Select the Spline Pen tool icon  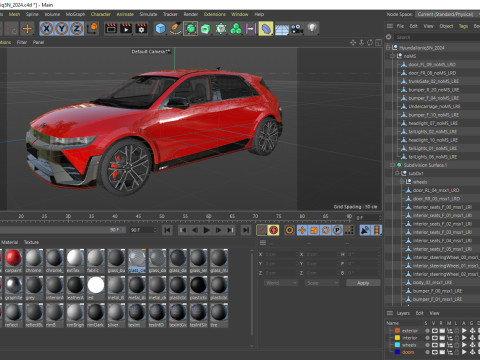(x=175, y=29)
